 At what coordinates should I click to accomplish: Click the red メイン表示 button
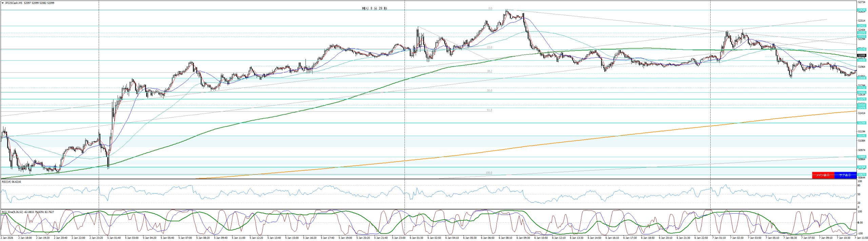(823, 175)
